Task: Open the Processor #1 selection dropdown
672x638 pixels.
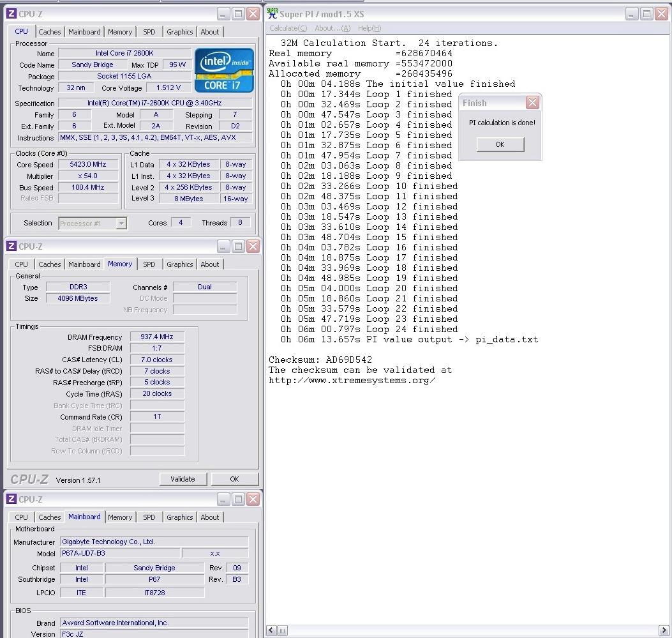Action: [122, 224]
